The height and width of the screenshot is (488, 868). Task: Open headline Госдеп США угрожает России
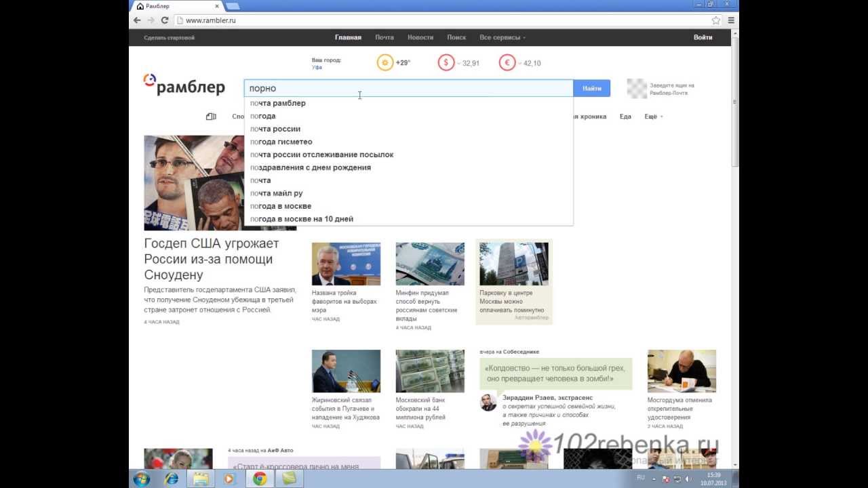point(212,259)
